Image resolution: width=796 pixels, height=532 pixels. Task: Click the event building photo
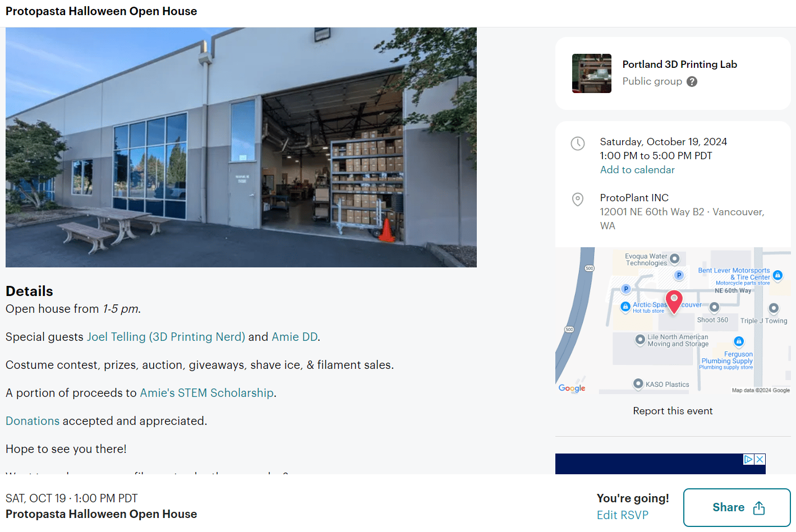point(241,147)
